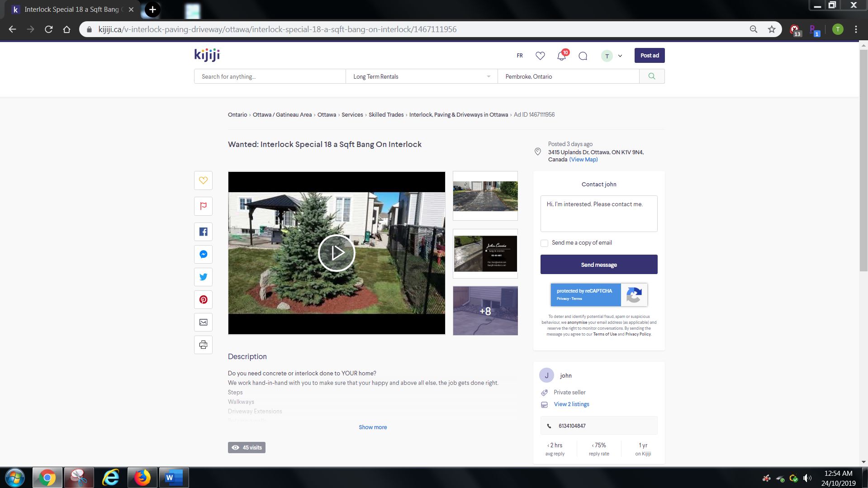This screenshot has width=868, height=488.
Task: Click the 45 visits counter
Action: 247,448
